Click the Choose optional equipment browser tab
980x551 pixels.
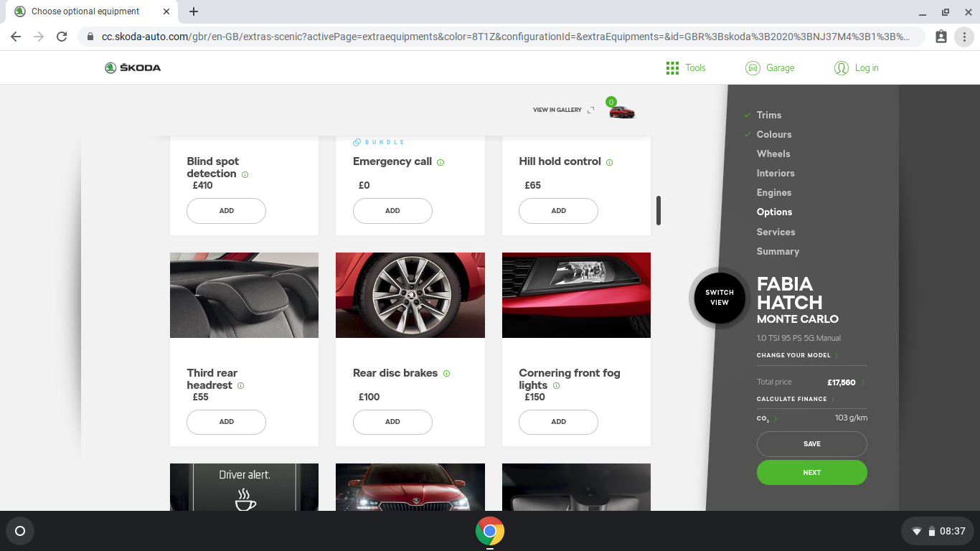93,11
